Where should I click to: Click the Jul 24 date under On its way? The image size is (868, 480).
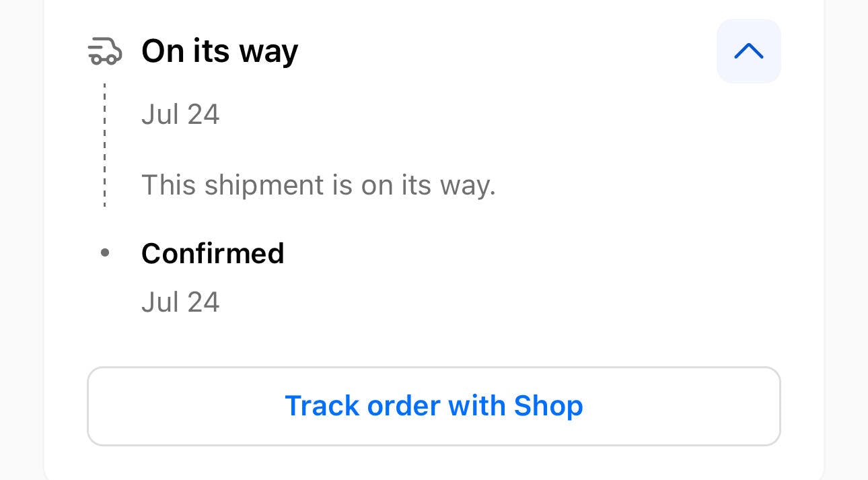coord(180,114)
